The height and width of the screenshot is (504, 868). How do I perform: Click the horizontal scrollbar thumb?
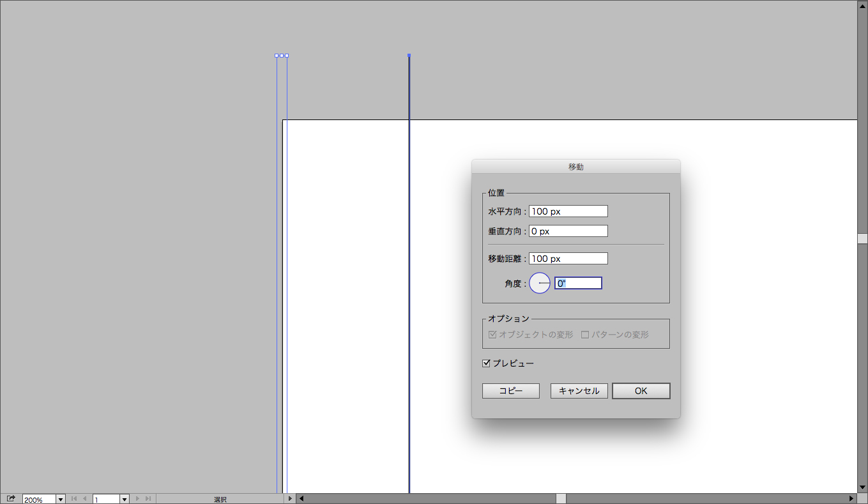pos(561,499)
